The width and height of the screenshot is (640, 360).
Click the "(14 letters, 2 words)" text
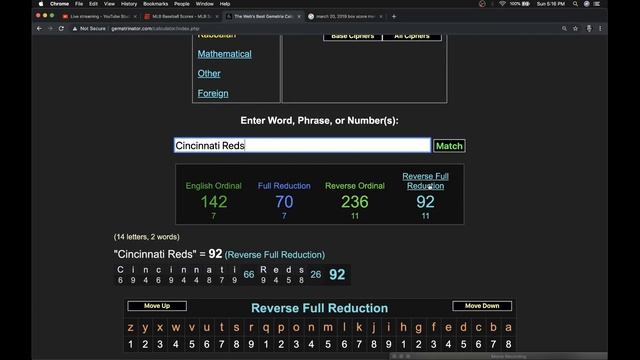tap(147, 237)
